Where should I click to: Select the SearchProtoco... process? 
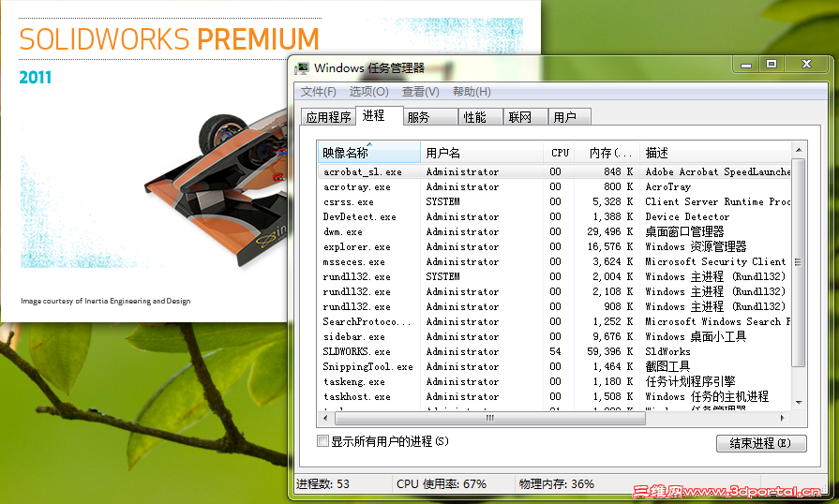pyautogui.click(x=554, y=321)
